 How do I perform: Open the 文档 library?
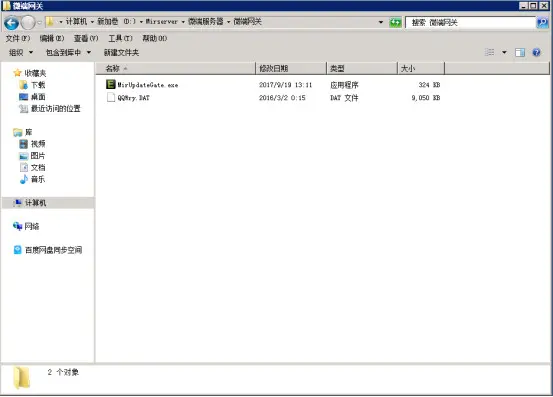tap(38, 167)
